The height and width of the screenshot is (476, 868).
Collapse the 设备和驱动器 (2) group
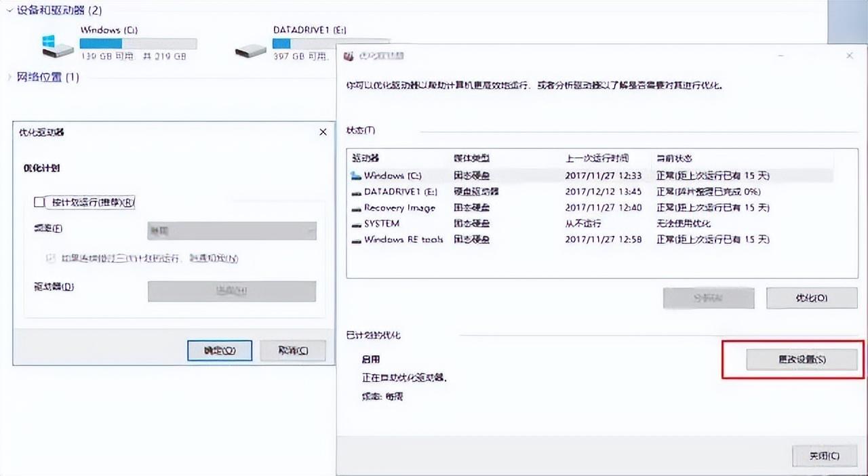point(7,11)
